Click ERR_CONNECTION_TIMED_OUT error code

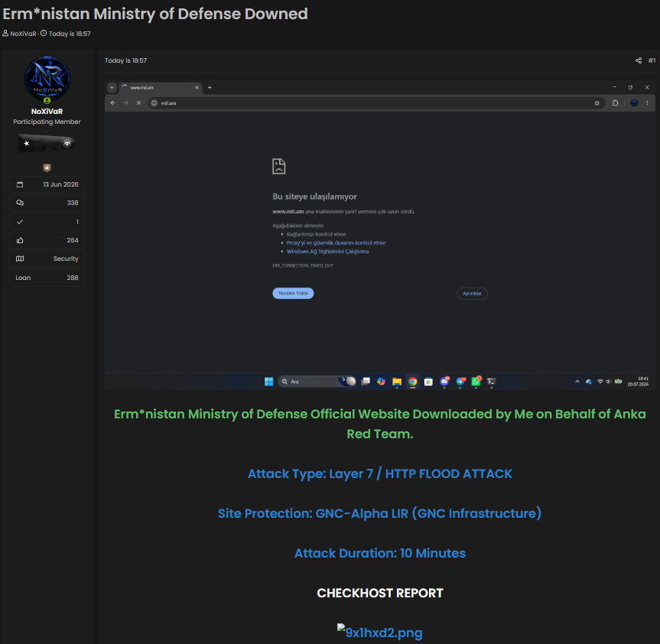point(303,265)
